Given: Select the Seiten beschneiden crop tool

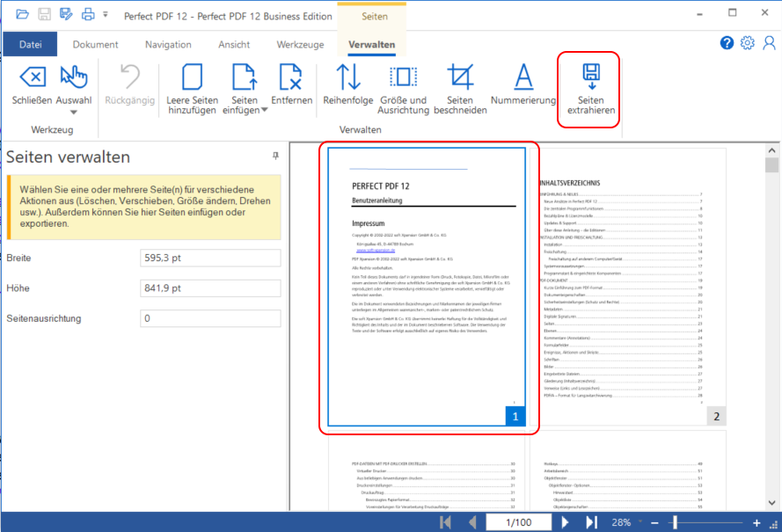Looking at the screenshot, I should coord(460,78).
